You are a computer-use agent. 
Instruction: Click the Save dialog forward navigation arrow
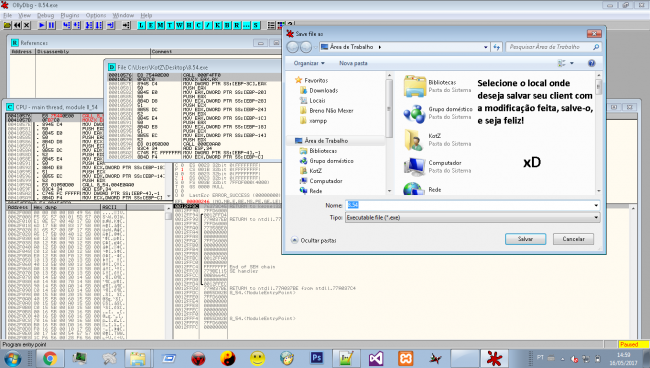pyautogui.click(x=306, y=47)
